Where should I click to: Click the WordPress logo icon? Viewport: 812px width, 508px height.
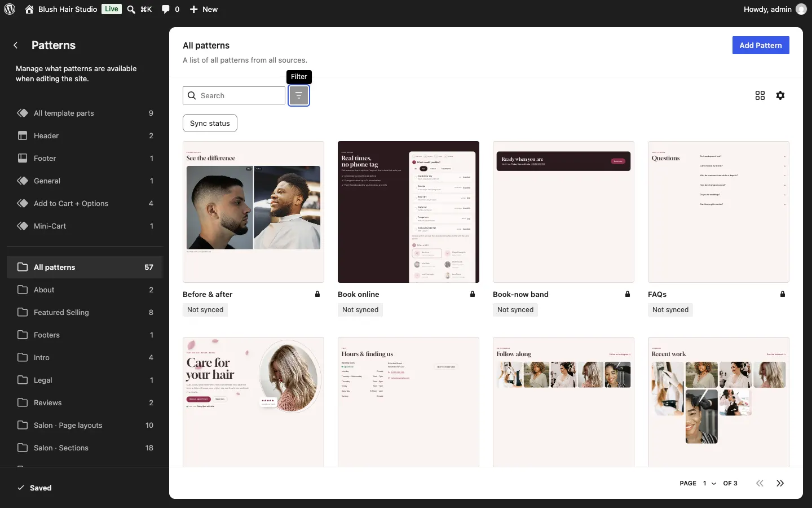(10, 9)
